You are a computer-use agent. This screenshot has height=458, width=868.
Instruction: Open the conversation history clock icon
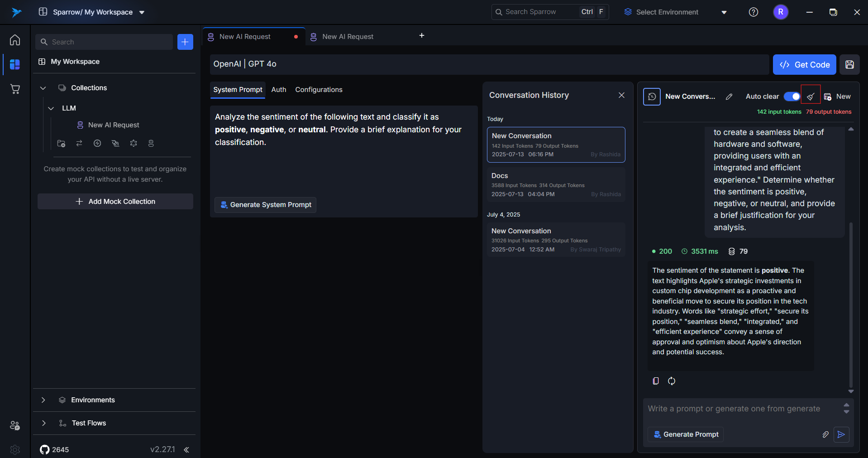click(x=652, y=96)
